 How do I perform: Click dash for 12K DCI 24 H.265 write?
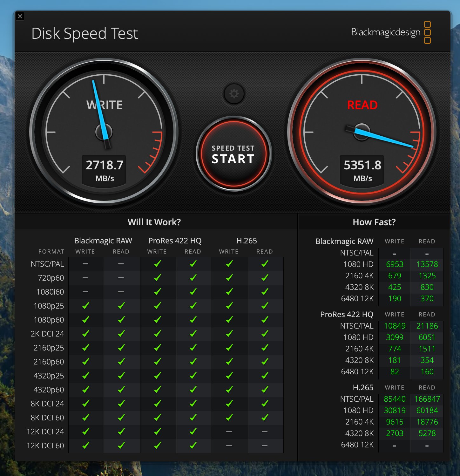tap(229, 432)
